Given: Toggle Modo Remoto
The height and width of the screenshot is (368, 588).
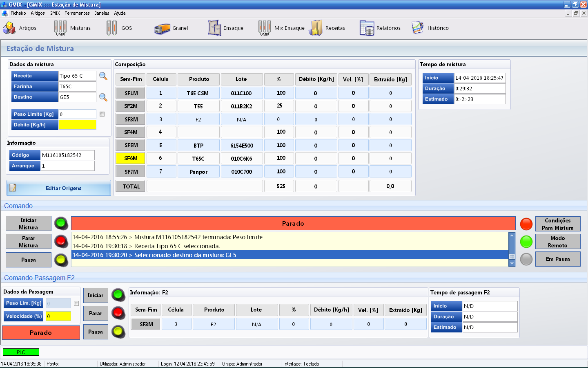Looking at the screenshot, I should pyautogui.click(x=558, y=241).
